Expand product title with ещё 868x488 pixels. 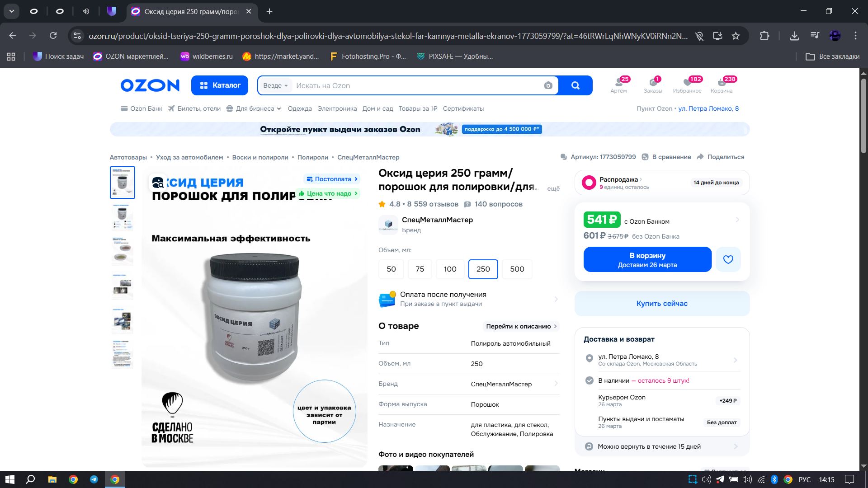click(553, 188)
